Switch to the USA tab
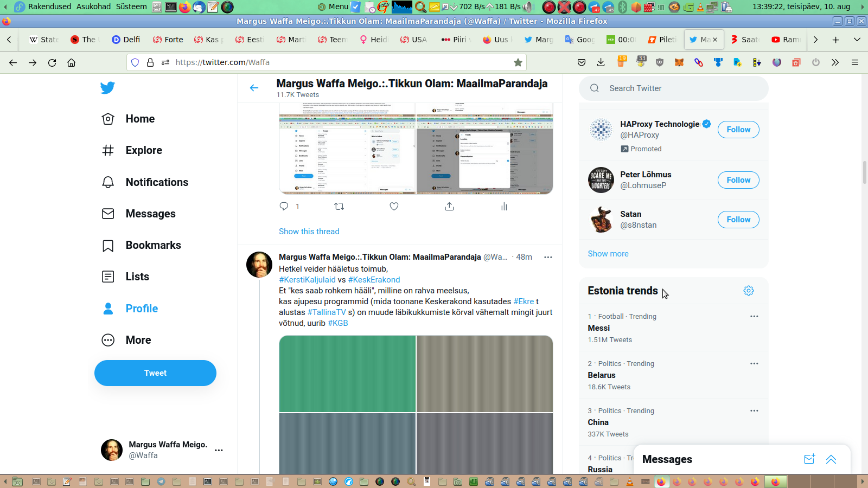 pos(414,40)
